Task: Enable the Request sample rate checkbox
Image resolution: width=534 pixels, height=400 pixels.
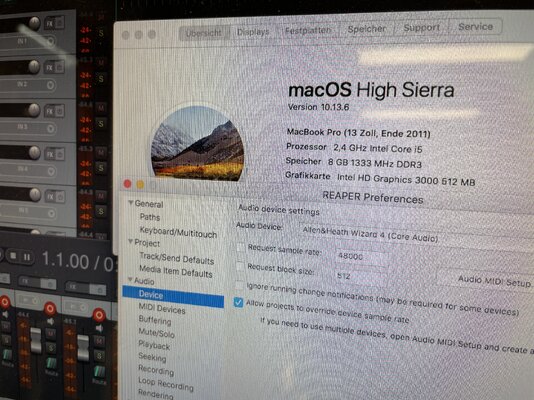Action: [x=241, y=247]
